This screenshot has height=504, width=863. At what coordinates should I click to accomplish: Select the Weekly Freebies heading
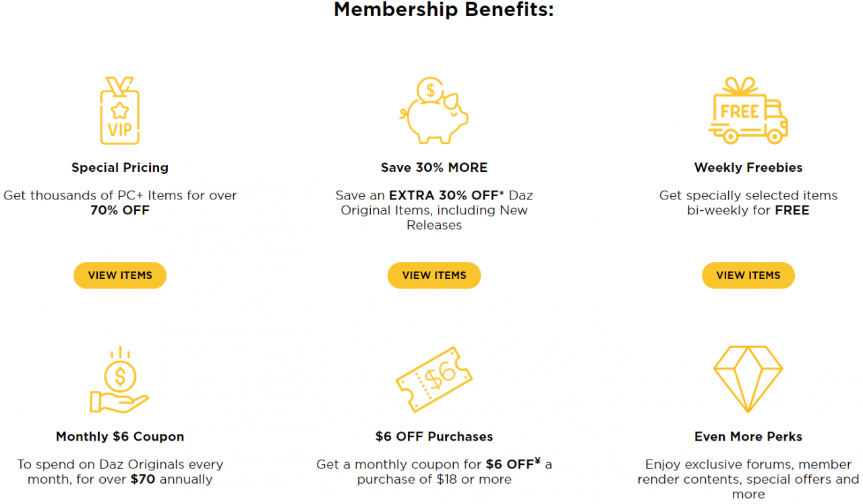click(x=748, y=167)
